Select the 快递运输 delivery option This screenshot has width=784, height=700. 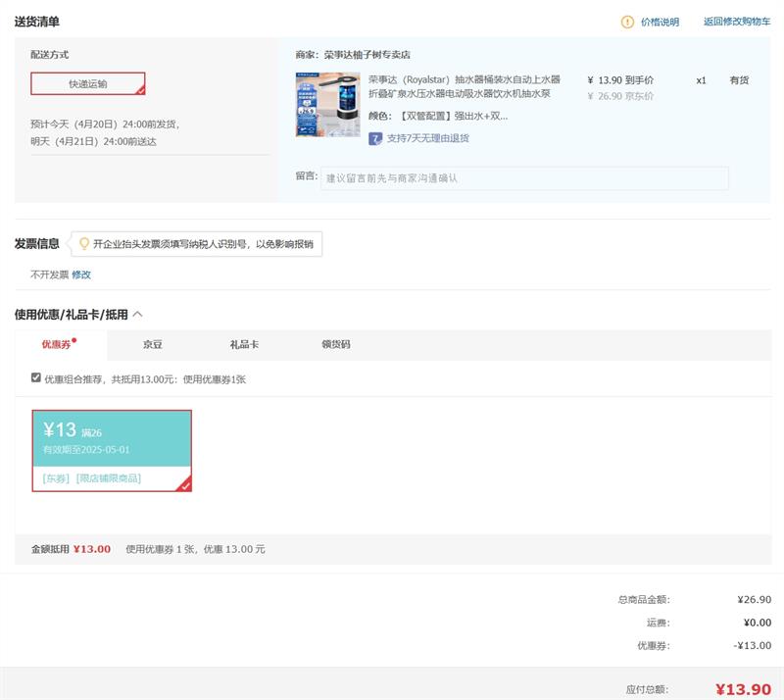point(88,84)
